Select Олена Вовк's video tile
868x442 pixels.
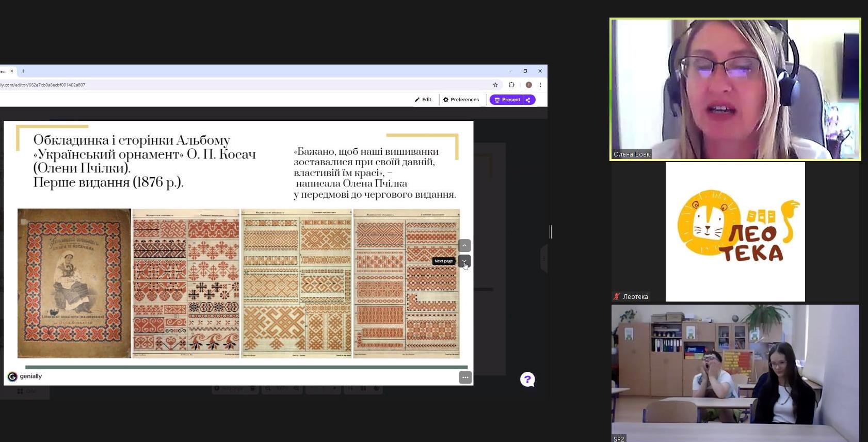click(735, 89)
